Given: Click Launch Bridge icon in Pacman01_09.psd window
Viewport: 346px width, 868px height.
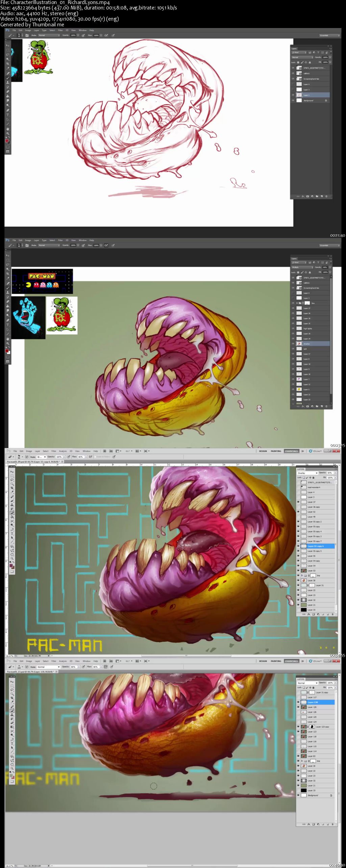Looking at the screenshot, I should pos(105,451).
